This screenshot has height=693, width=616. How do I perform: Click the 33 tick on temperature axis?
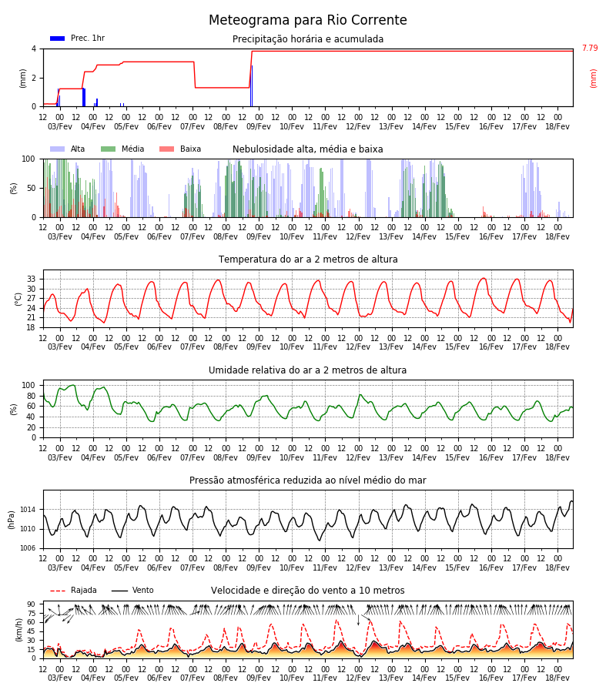[32, 280]
